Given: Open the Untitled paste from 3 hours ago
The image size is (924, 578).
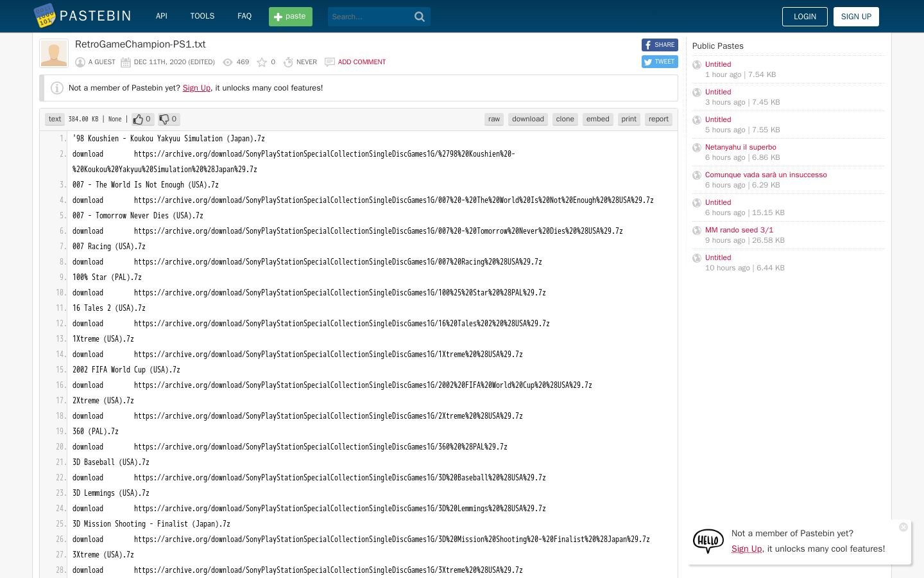Looking at the screenshot, I should pyautogui.click(x=718, y=92).
